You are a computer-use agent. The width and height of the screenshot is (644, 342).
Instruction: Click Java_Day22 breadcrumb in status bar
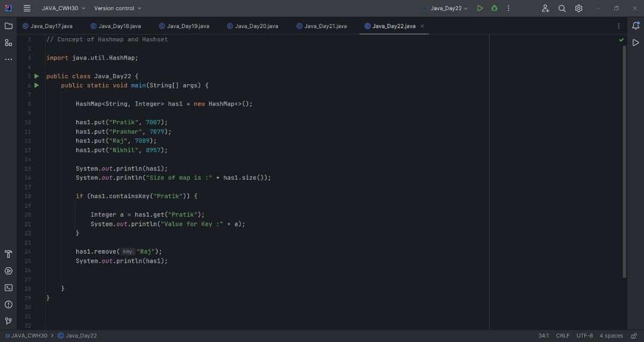click(77, 336)
